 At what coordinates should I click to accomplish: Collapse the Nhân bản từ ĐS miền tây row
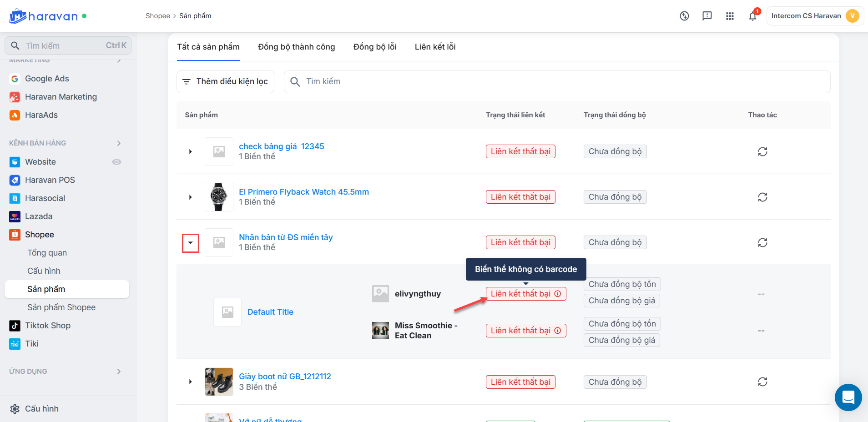tap(191, 243)
